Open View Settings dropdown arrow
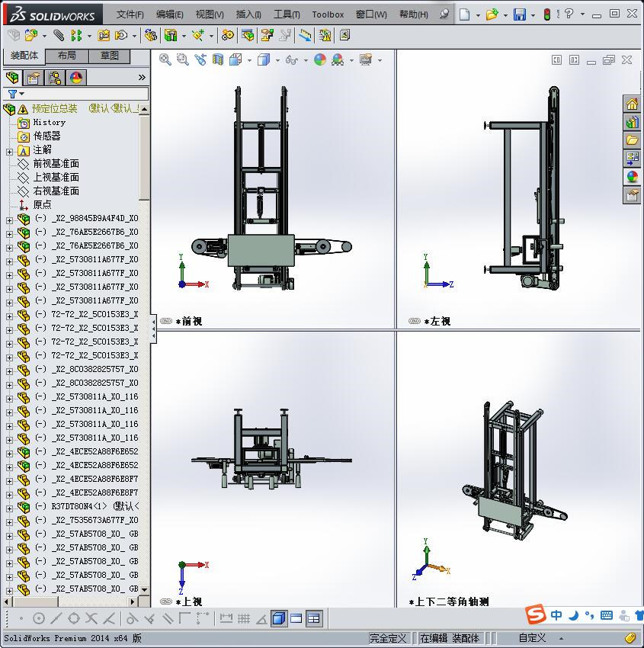The width and height of the screenshot is (644, 648). 380,60
